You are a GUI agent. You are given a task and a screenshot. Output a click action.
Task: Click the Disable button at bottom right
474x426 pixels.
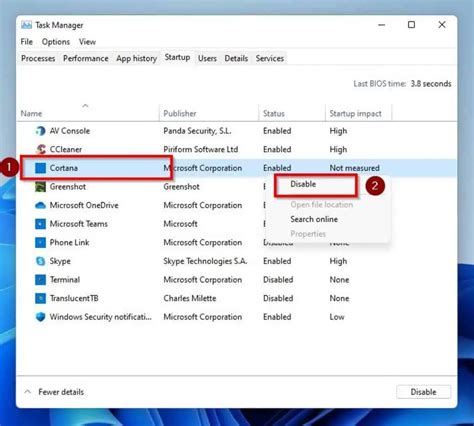tap(423, 392)
